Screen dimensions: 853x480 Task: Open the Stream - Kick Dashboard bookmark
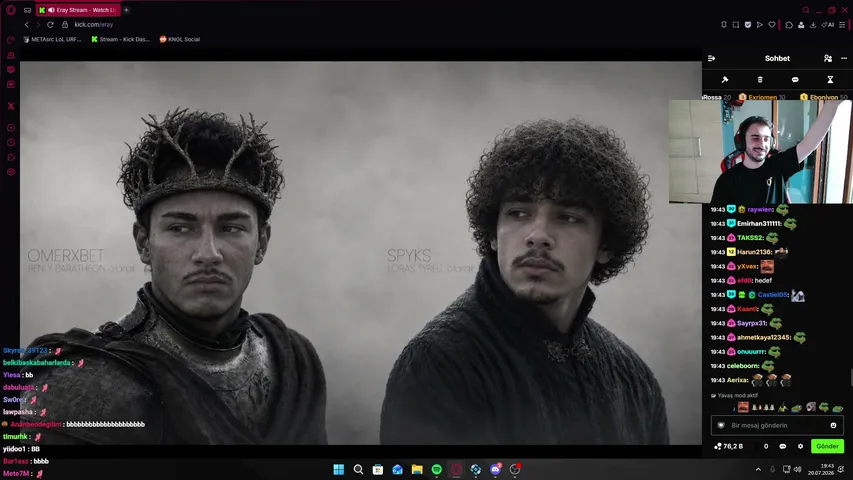120,39
